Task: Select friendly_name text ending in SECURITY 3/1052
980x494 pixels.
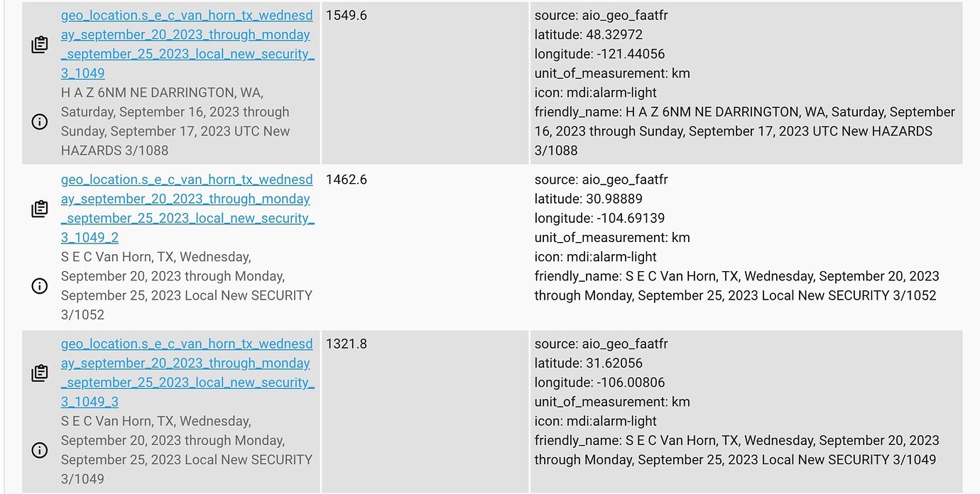Action: point(736,286)
